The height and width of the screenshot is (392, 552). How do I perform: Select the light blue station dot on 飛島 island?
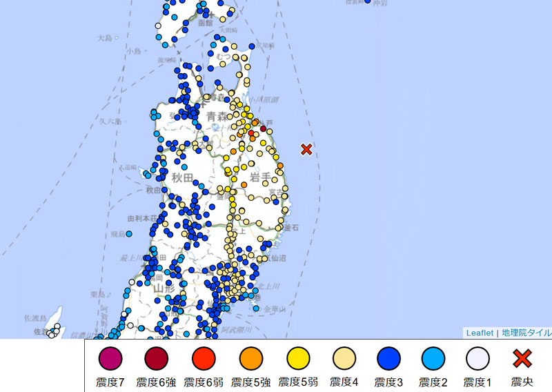point(129,233)
